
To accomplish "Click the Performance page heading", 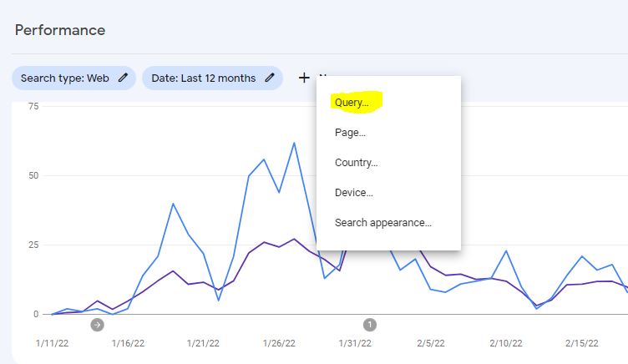I will (60, 30).
